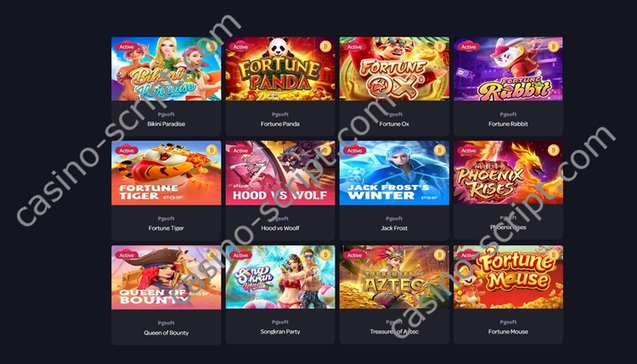Select the Queen of Bounty title text
Viewport: 637px width, 364px height.
point(166,333)
